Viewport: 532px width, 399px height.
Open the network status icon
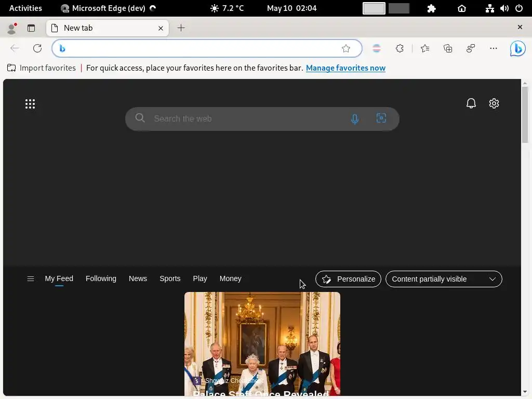[489, 8]
